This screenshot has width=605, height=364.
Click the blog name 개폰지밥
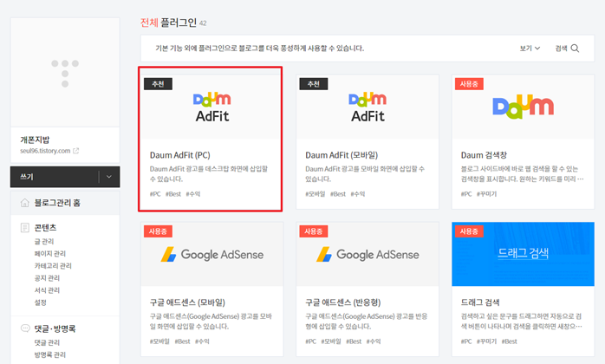35,140
